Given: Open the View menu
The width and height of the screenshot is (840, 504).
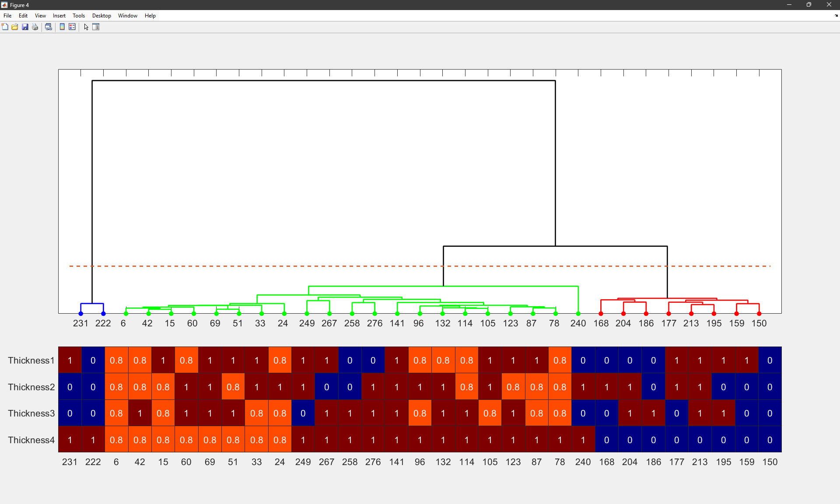Looking at the screenshot, I should click(40, 16).
